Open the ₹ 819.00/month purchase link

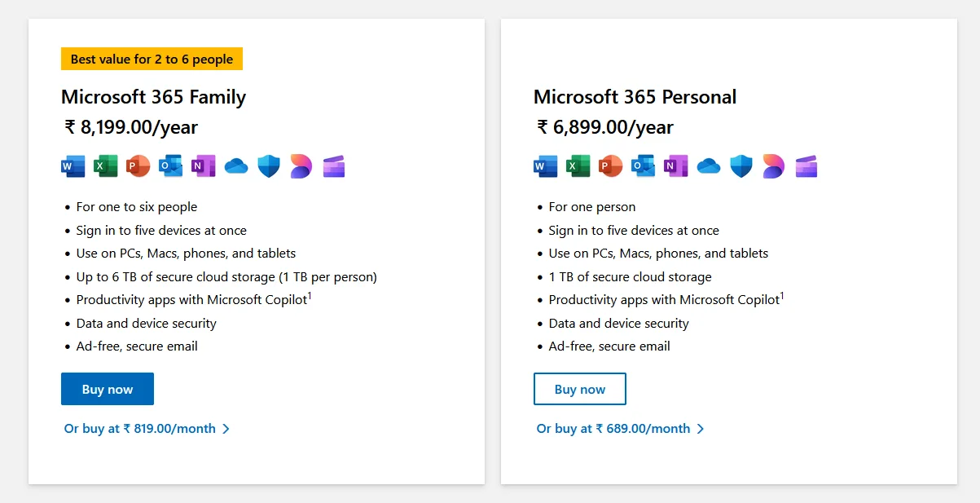coord(147,429)
